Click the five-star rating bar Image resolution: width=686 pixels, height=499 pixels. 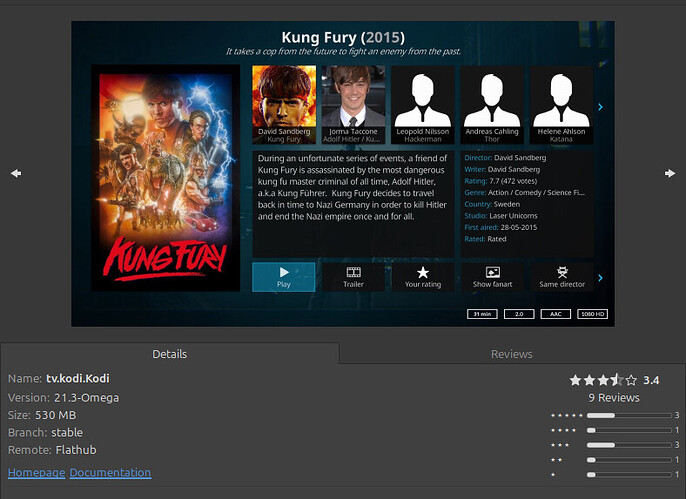tap(614, 415)
